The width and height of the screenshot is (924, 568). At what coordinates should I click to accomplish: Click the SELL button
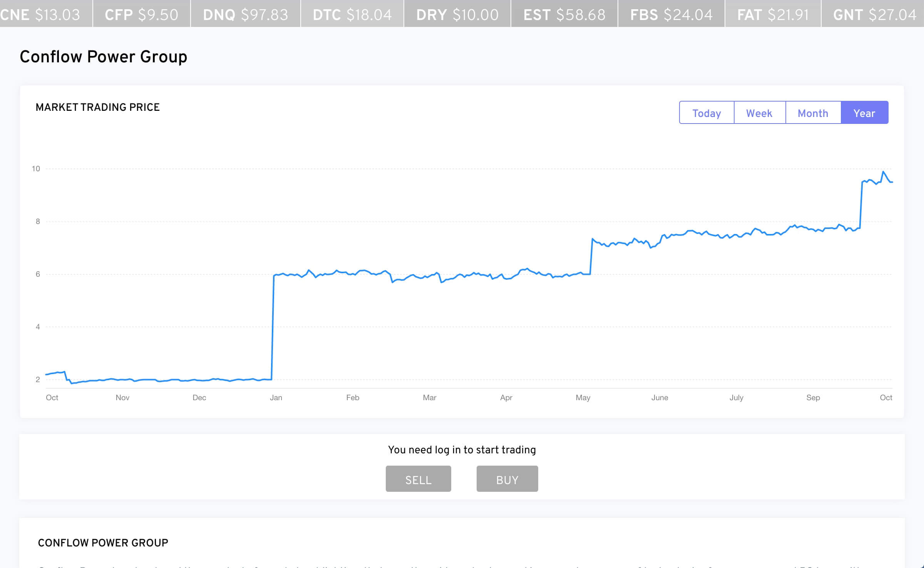click(x=418, y=479)
